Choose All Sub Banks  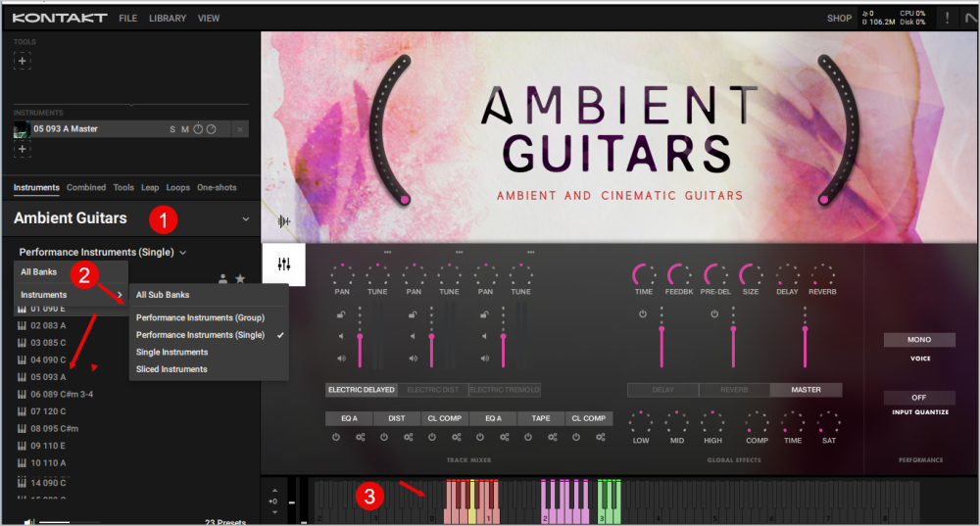[x=163, y=295]
